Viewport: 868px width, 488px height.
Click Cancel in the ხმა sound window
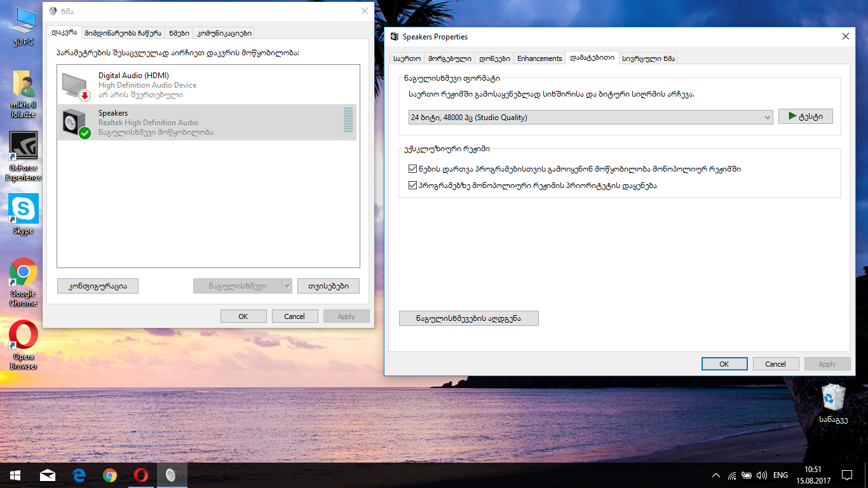[x=295, y=316]
